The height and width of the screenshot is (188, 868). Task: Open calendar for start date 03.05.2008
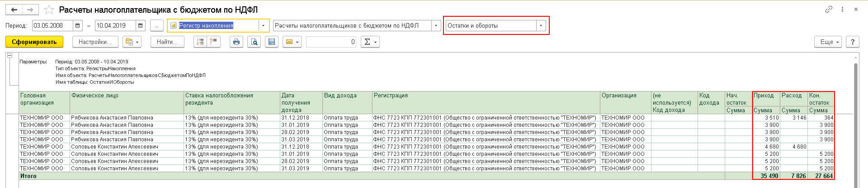(78, 26)
